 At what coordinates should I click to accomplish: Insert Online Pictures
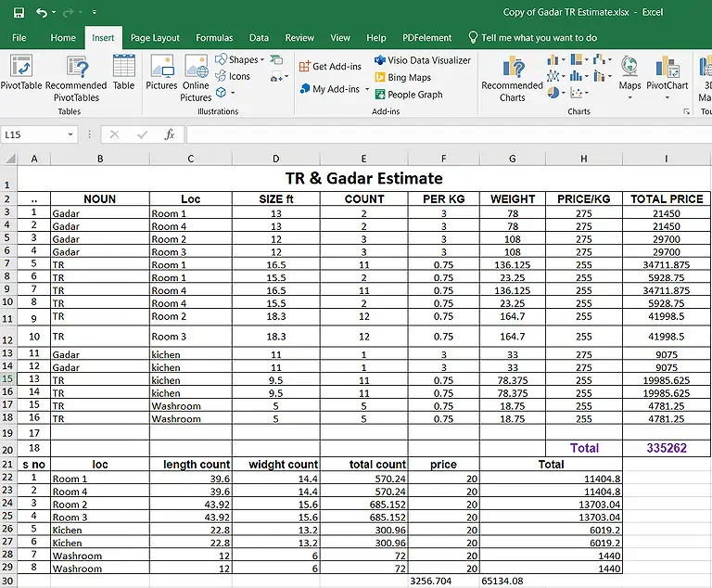click(196, 78)
